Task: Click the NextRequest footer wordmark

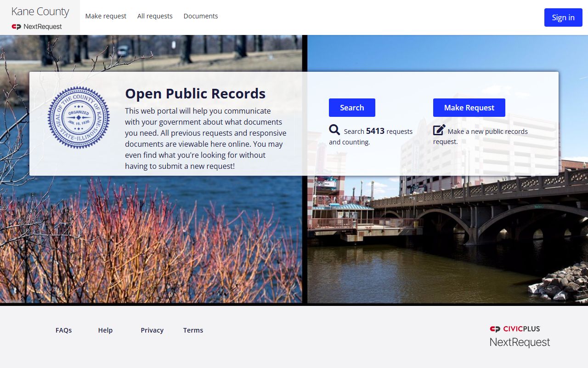Action: point(520,342)
